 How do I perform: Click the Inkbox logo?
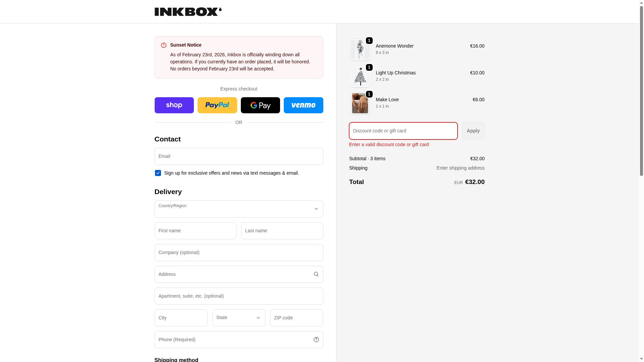click(188, 12)
